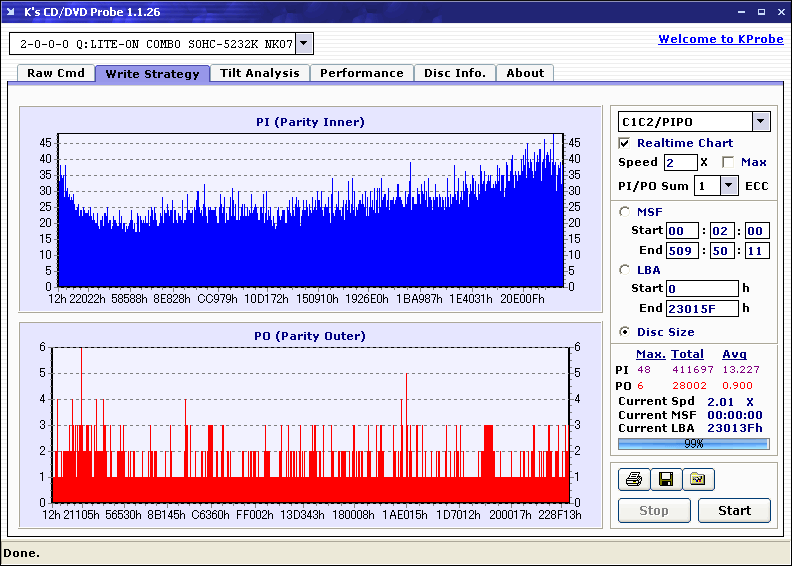Click the K's CD/DVD Probe title bar icon

(12, 12)
